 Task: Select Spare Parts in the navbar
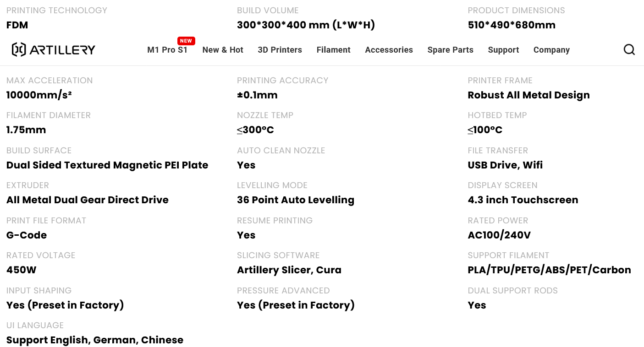(450, 50)
